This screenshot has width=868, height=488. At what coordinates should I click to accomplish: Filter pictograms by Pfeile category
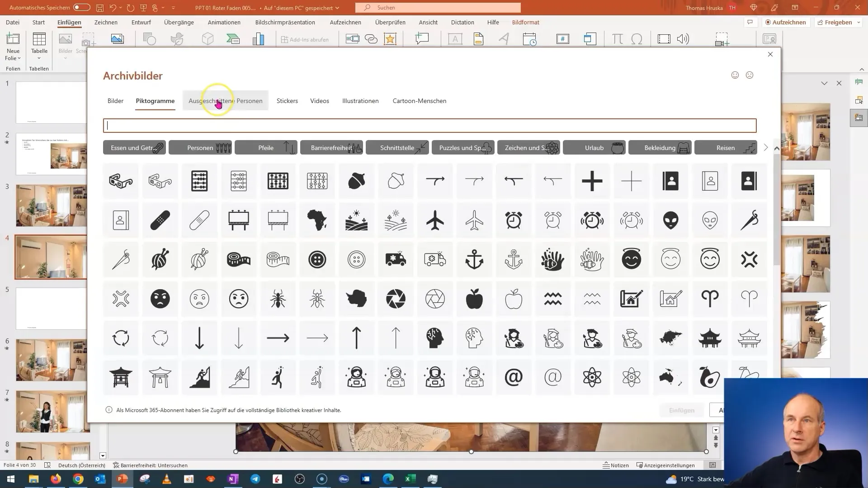[x=266, y=148]
